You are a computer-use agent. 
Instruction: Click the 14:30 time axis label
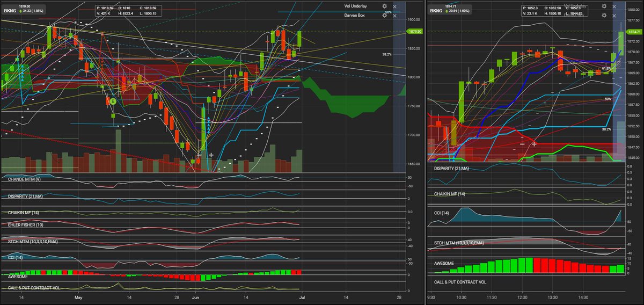(584, 297)
